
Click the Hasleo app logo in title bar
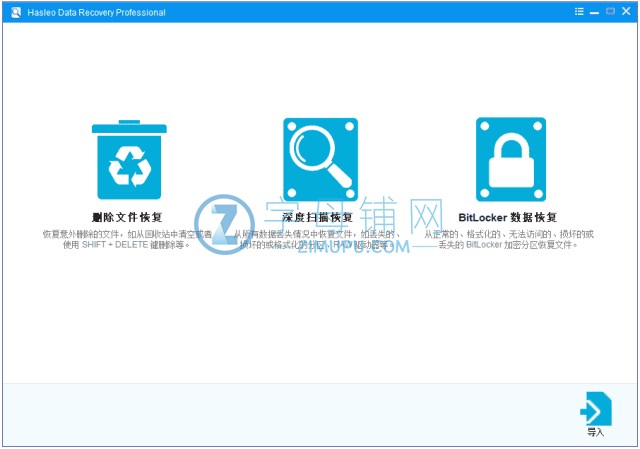tap(15, 12)
